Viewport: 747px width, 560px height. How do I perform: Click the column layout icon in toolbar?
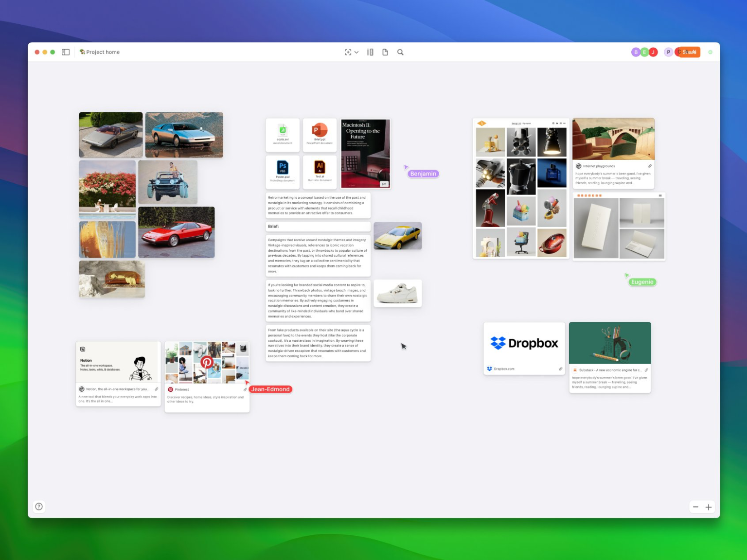(370, 52)
